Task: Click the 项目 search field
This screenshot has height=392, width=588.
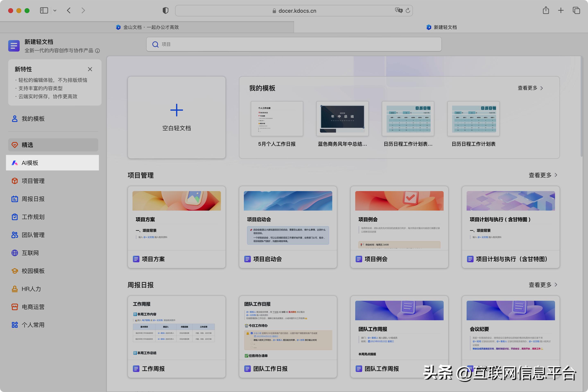Action: 294,44
